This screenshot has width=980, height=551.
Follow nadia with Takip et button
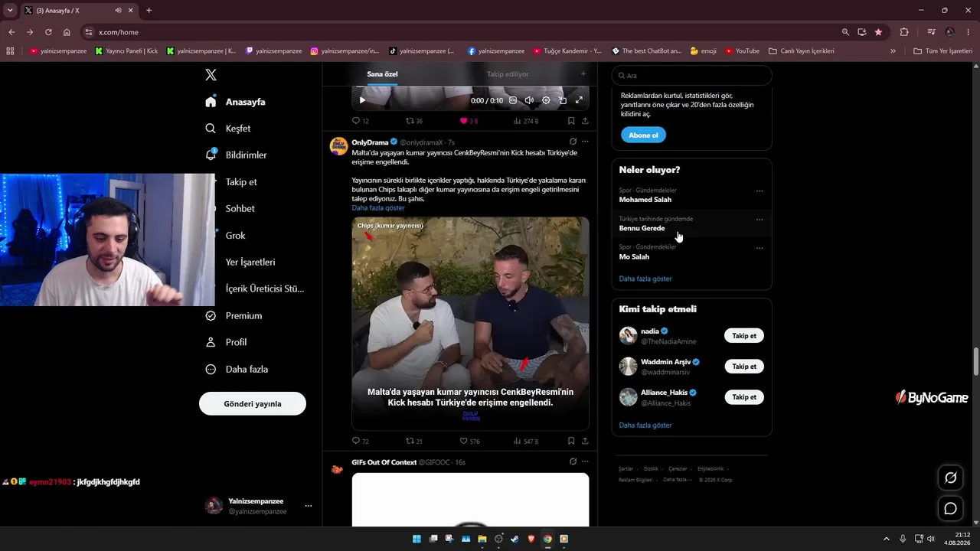[744, 336]
